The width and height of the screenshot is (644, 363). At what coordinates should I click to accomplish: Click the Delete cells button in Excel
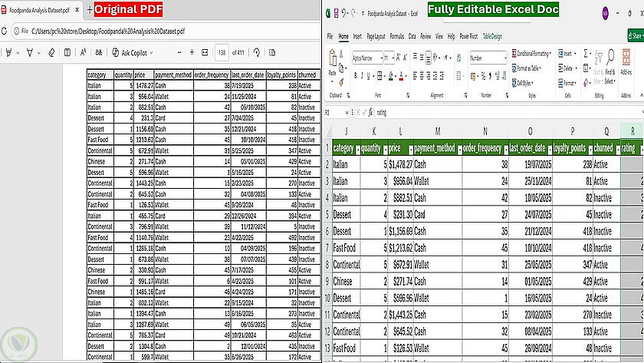click(567, 68)
